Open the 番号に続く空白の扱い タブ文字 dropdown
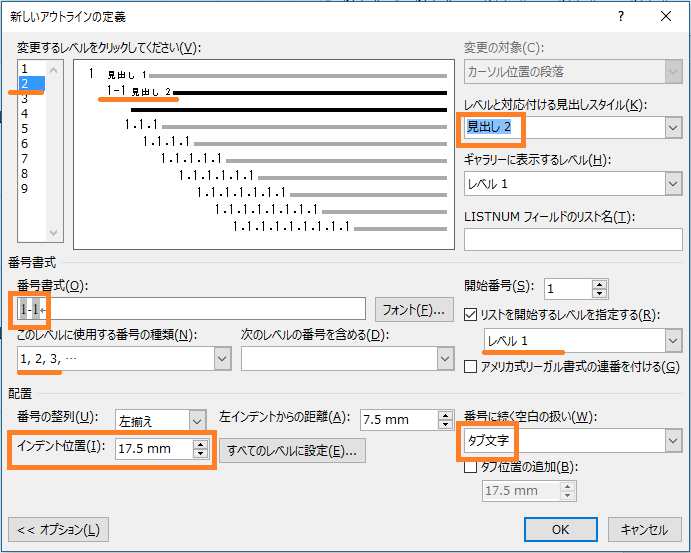The height and width of the screenshot is (553, 691). tap(673, 441)
